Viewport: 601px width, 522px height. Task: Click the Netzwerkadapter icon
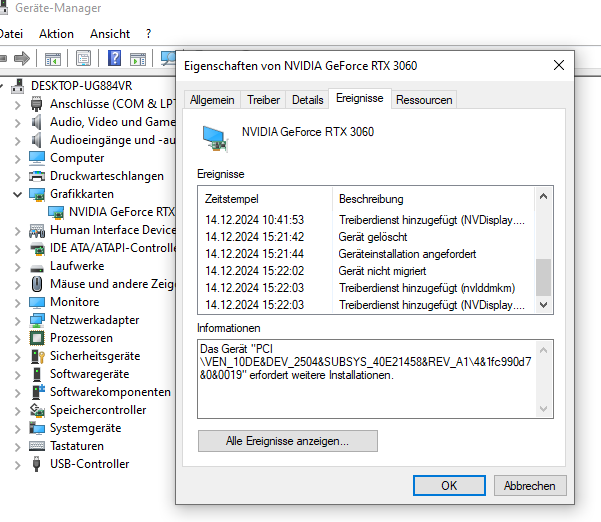[37, 320]
